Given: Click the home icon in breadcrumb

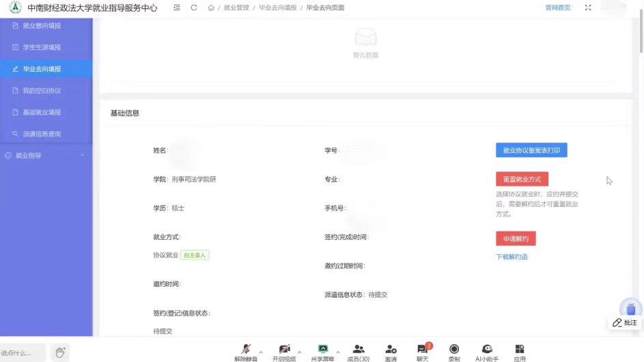Looking at the screenshot, I should click(211, 8).
